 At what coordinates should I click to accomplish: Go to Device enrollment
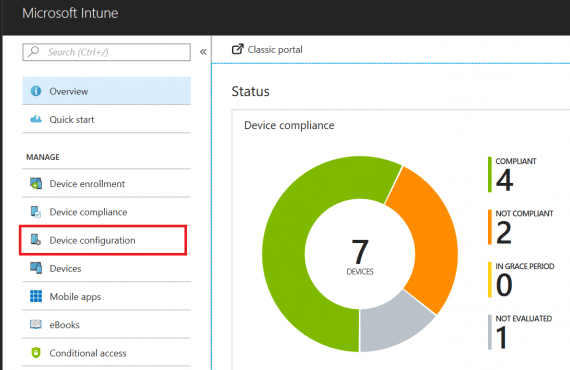107,183
